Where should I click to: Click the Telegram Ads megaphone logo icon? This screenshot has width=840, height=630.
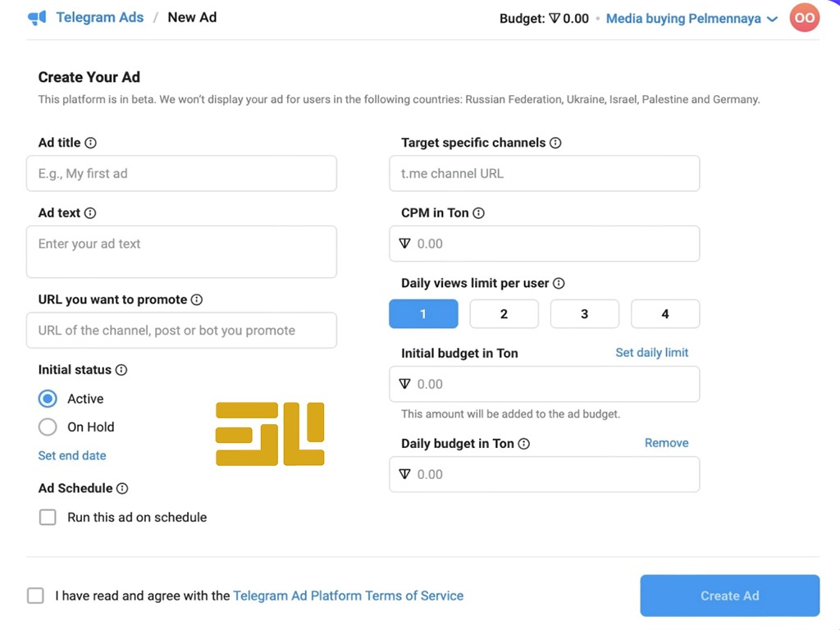(37, 18)
